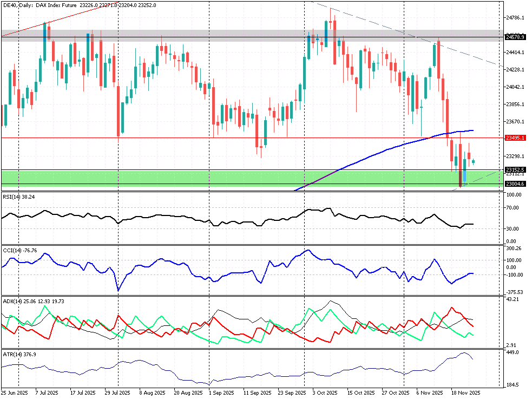Click the 25 Jun 2025 date label
532x399 pixels.
(15, 393)
